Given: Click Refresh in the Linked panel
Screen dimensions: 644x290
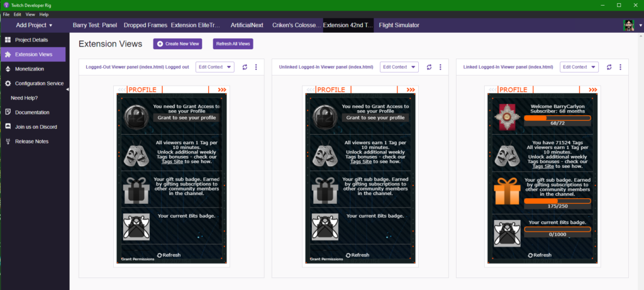Looking at the screenshot, I should coord(540,255).
